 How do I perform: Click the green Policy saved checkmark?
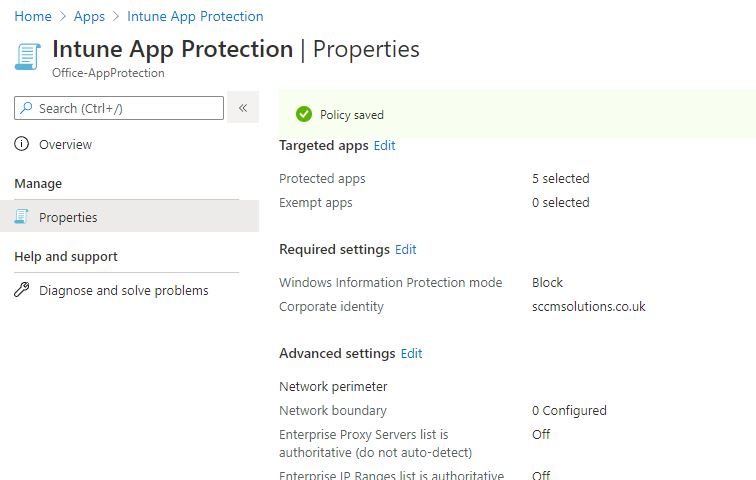[x=304, y=115]
